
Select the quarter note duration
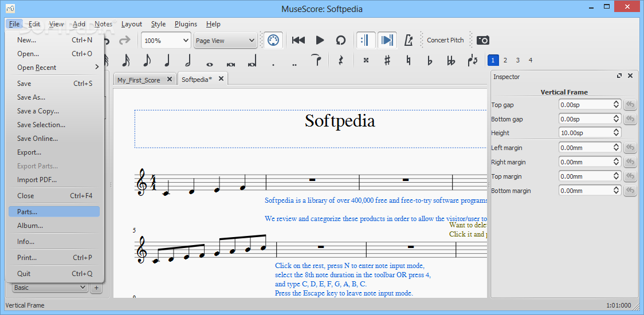pyautogui.click(x=167, y=61)
